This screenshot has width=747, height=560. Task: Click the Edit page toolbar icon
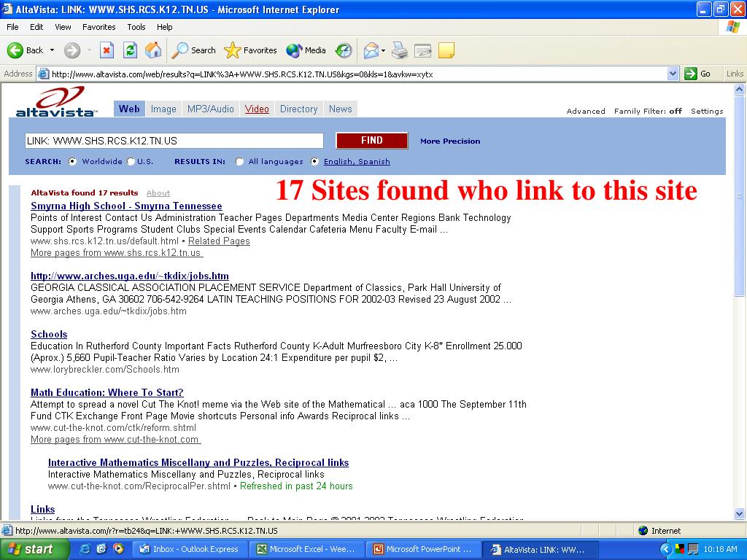click(x=422, y=50)
